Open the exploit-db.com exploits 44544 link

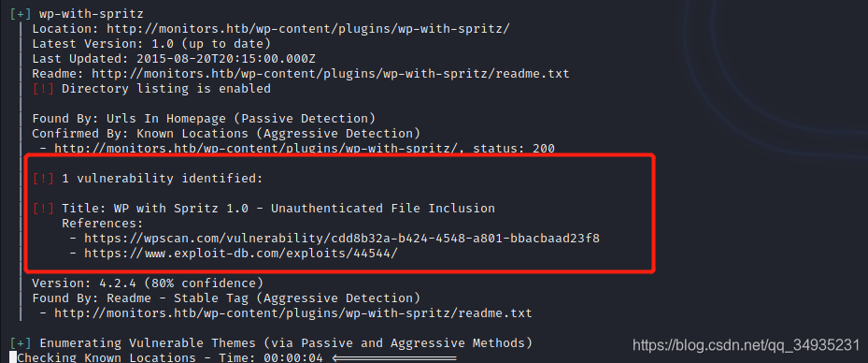click(241, 254)
